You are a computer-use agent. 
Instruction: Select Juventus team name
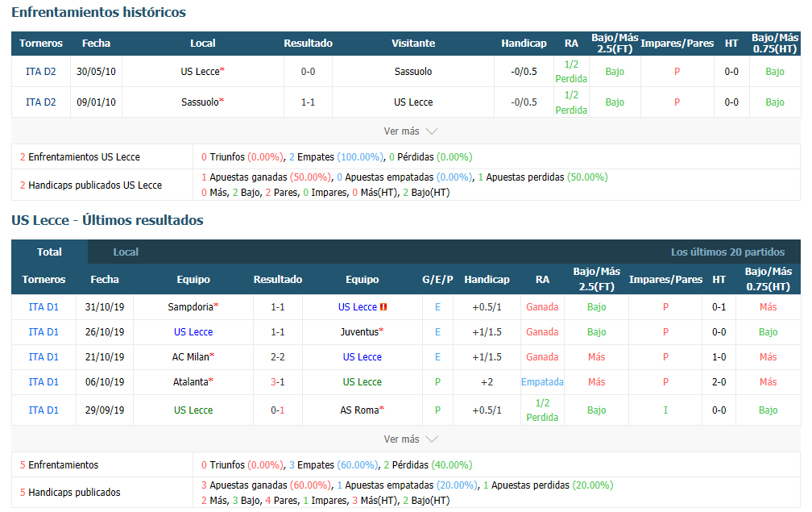point(359,331)
